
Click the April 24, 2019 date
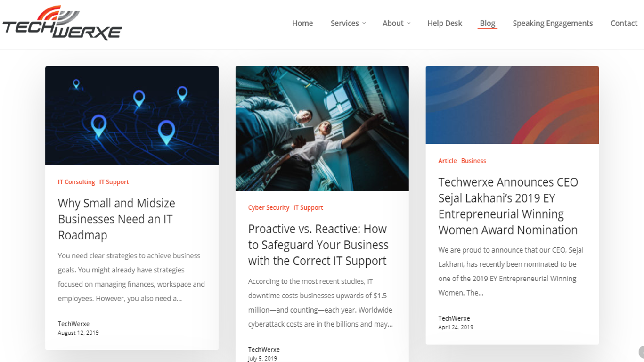(456, 327)
